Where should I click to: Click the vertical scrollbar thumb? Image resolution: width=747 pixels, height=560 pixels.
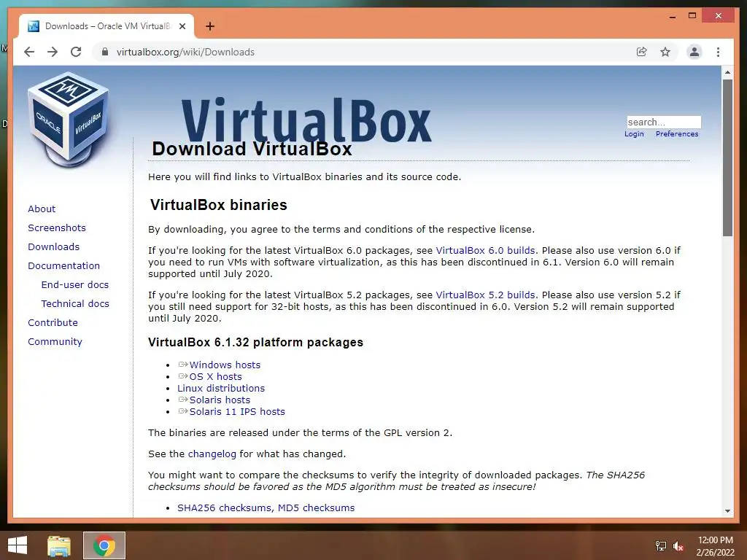pyautogui.click(x=727, y=157)
